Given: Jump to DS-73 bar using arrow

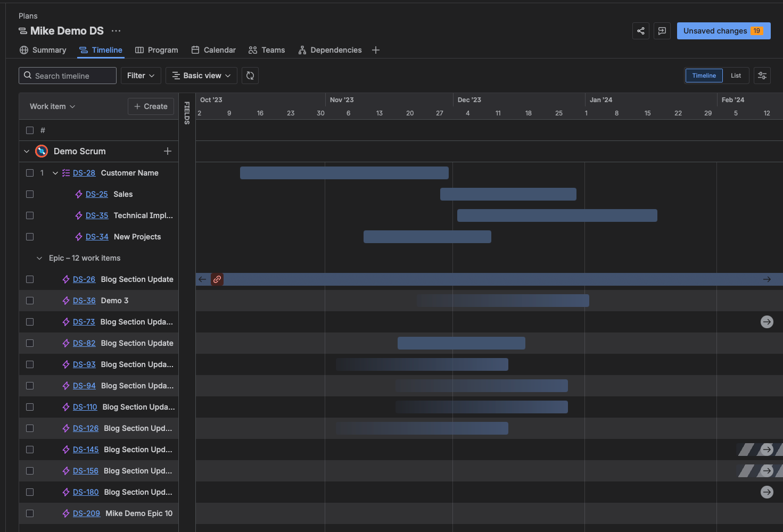Looking at the screenshot, I should 766,322.
